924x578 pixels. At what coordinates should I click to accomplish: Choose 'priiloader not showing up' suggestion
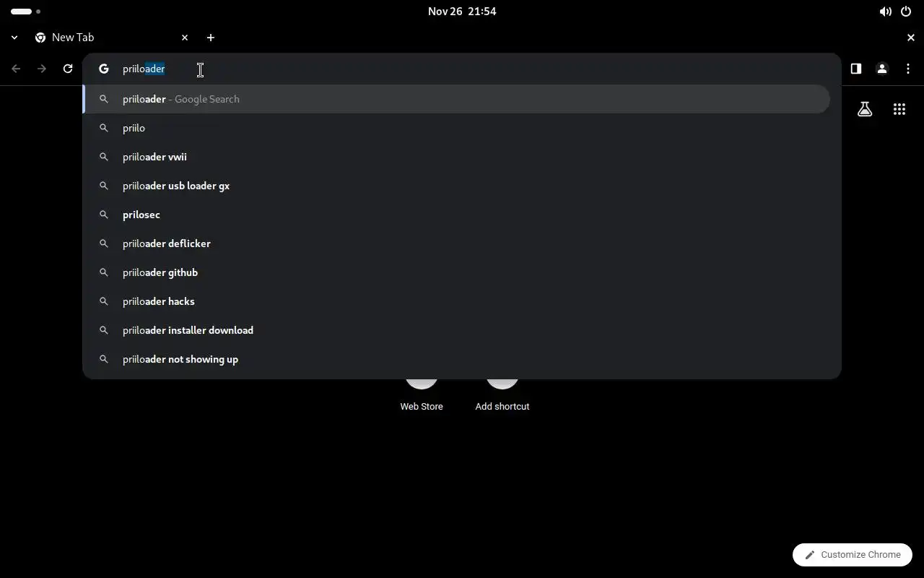tap(456, 359)
